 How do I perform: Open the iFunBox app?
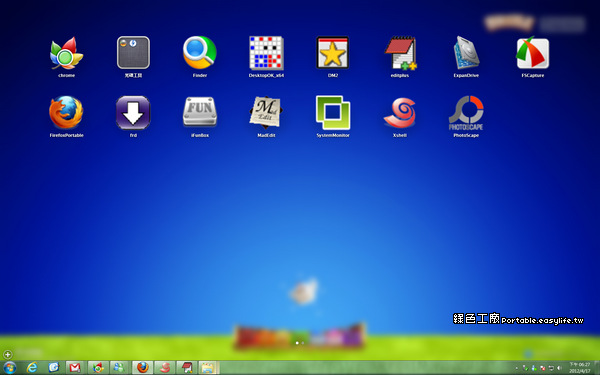(x=200, y=112)
